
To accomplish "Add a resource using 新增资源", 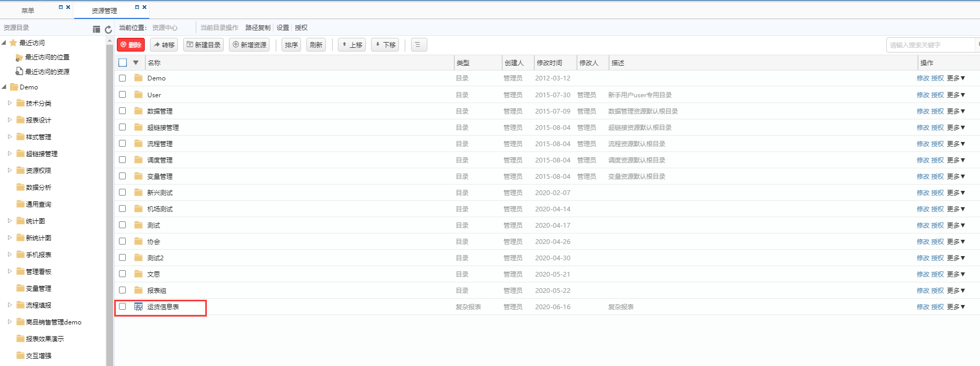I will [x=249, y=45].
